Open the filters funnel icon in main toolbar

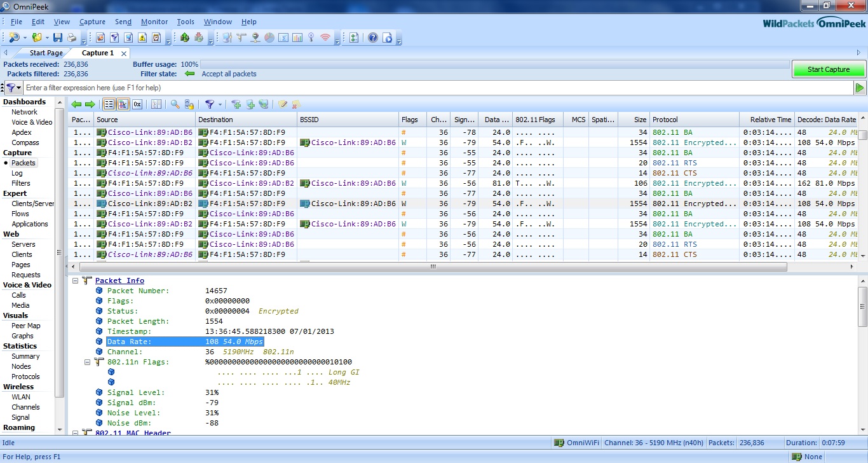click(x=114, y=38)
